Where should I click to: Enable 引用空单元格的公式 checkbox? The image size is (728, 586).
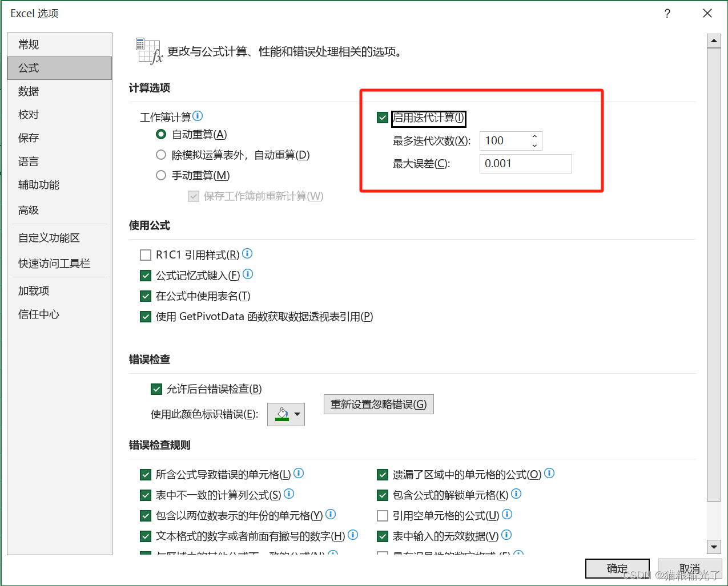pyautogui.click(x=383, y=516)
